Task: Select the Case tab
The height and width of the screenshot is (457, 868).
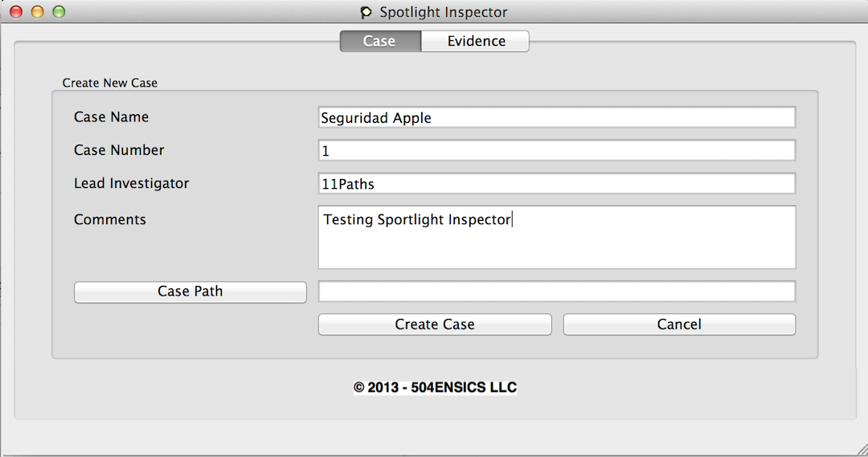Action: (379, 41)
